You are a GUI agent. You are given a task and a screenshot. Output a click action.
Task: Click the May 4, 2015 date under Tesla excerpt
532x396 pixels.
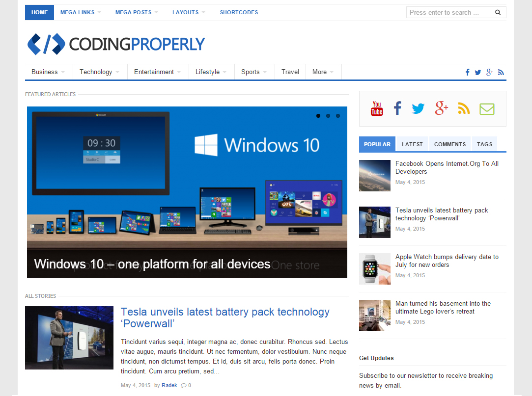click(136, 385)
